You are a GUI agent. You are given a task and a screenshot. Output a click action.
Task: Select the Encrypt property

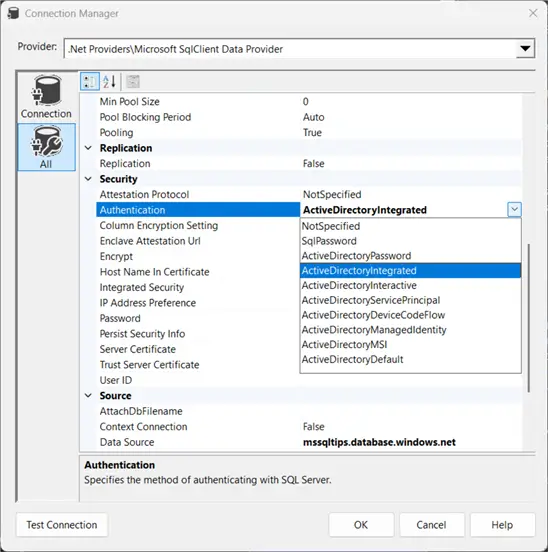[116, 257]
